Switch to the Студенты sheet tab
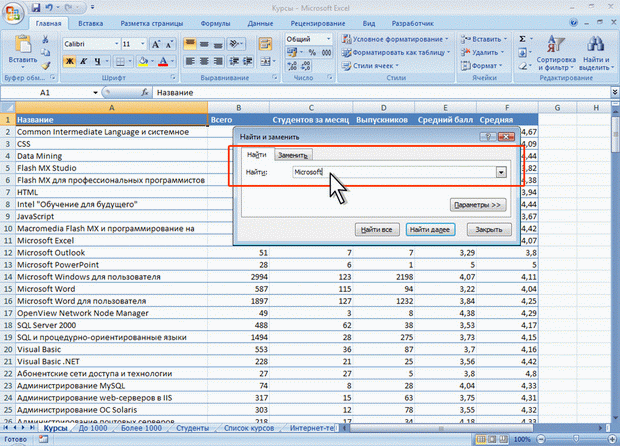The width and height of the screenshot is (620, 446). click(x=192, y=428)
